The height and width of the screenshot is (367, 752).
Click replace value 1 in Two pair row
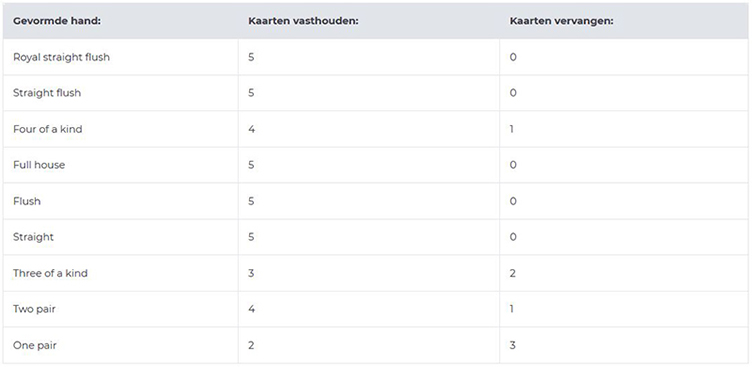click(512, 309)
